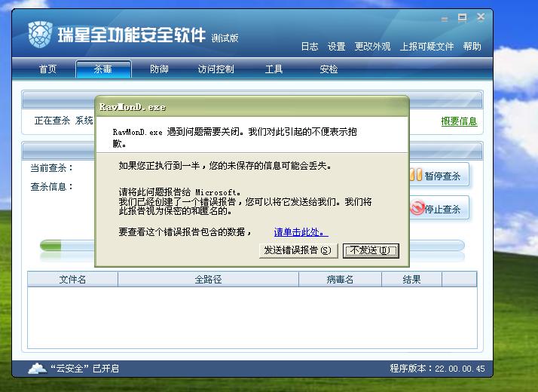Click the 病毒名 column header
Viewport: 538px width, 392px height.
coord(340,279)
